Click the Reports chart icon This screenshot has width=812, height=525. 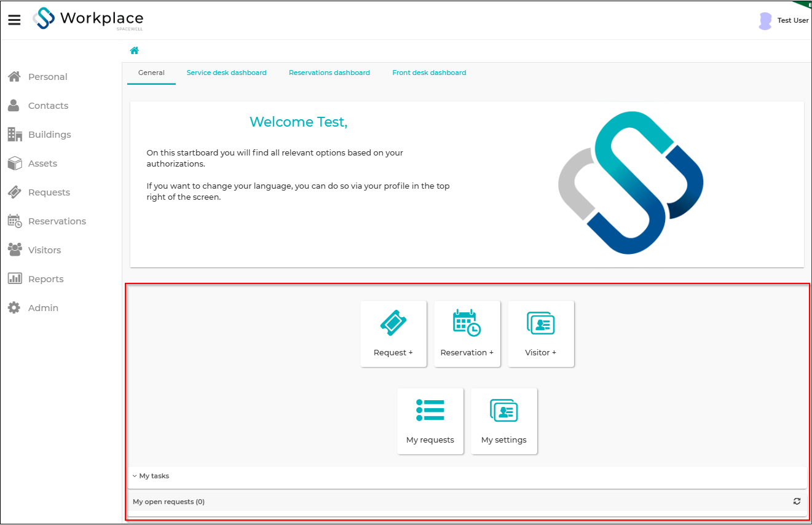pyautogui.click(x=15, y=278)
